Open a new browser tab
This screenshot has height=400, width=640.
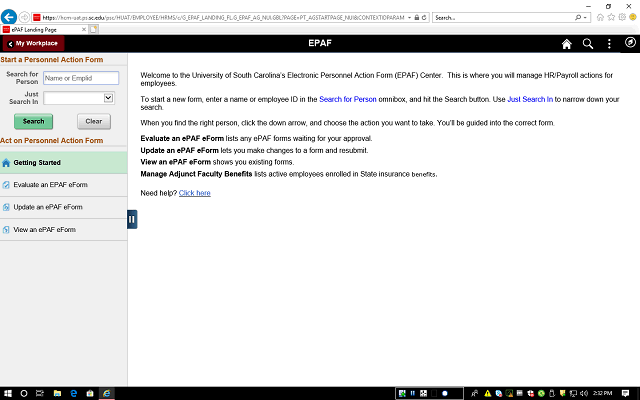pos(93,29)
